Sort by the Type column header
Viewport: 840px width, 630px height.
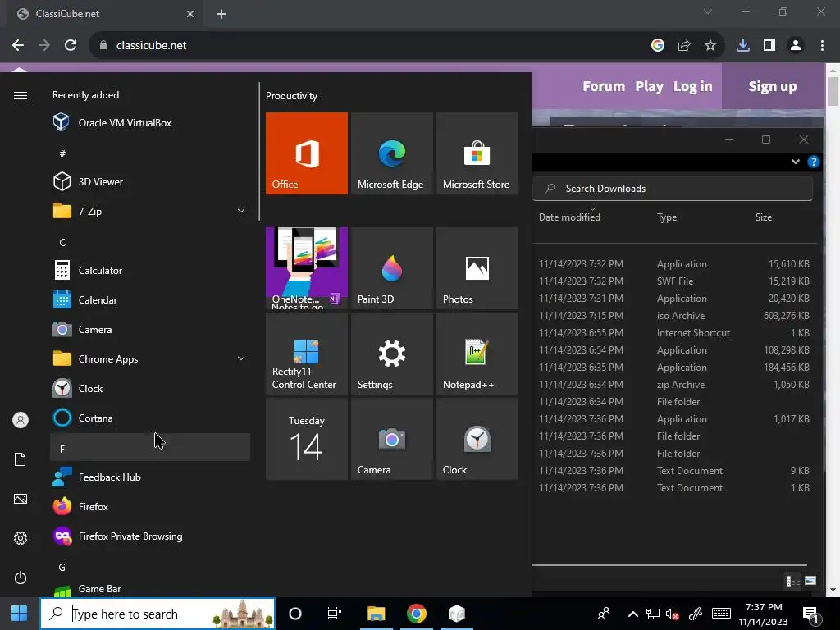(667, 217)
